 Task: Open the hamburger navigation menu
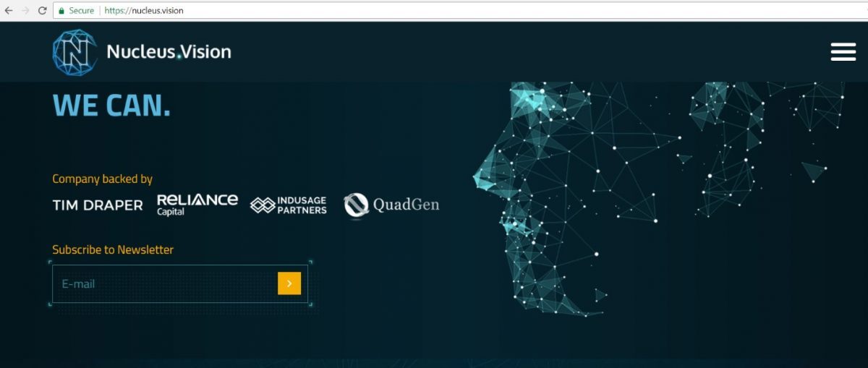[x=843, y=52]
